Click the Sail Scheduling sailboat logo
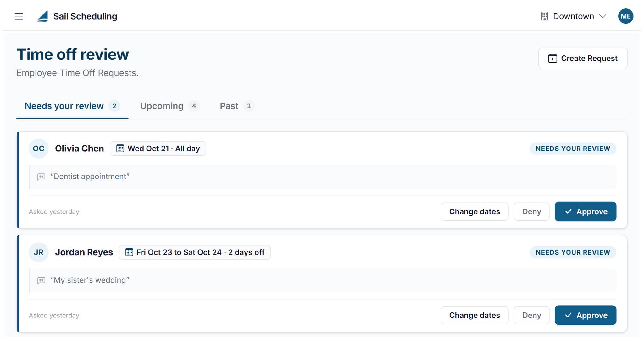The height and width of the screenshot is (337, 644). click(x=43, y=16)
